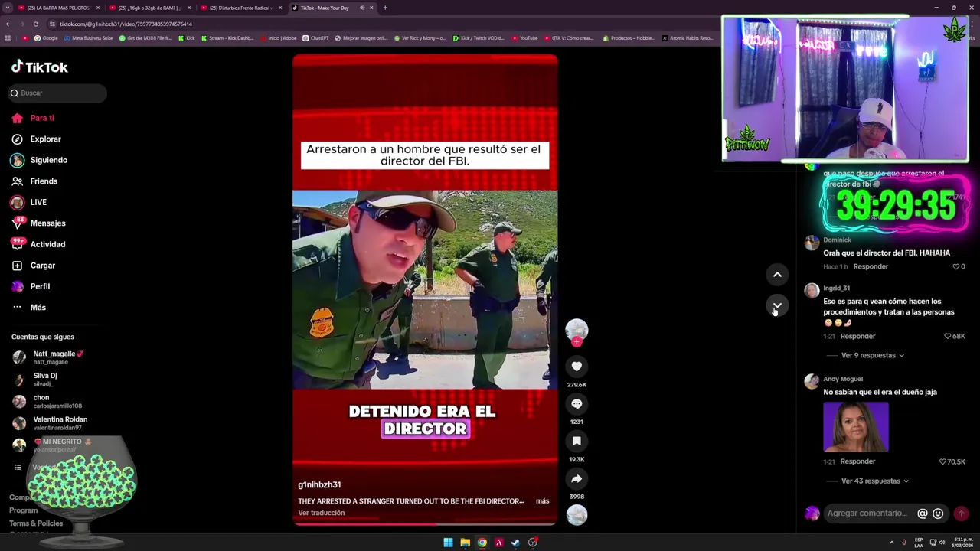This screenshot has height=551, width=980.
Task: Go to previous video with up chevron
Action: [777, 275]
